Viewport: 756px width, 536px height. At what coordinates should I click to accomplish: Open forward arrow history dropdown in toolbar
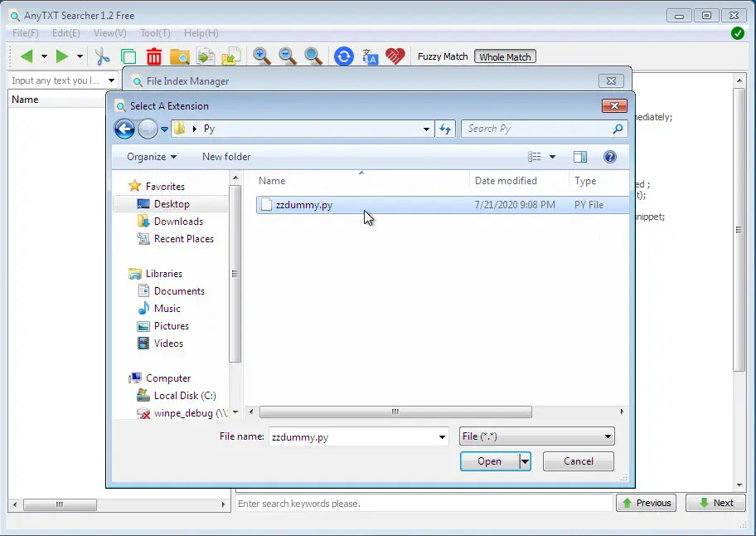pos(80,56)
